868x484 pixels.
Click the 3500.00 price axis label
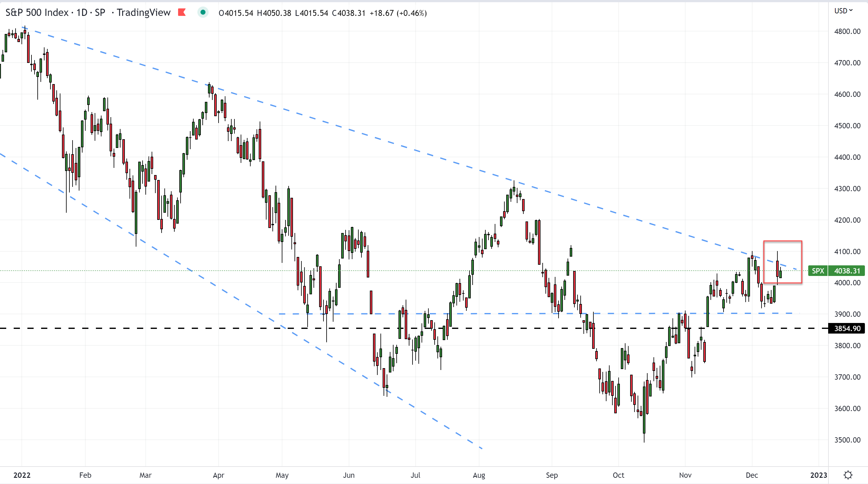pyautogui.click(x=847, y=440)
